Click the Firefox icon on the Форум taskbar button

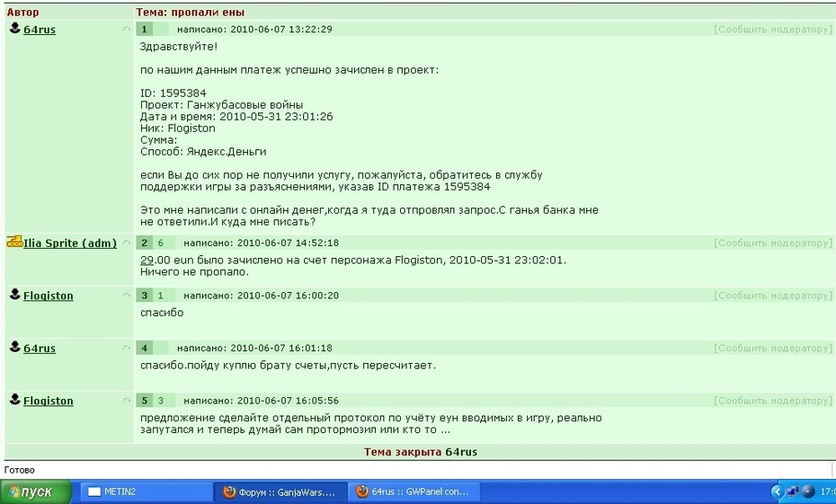click(229, 491)
